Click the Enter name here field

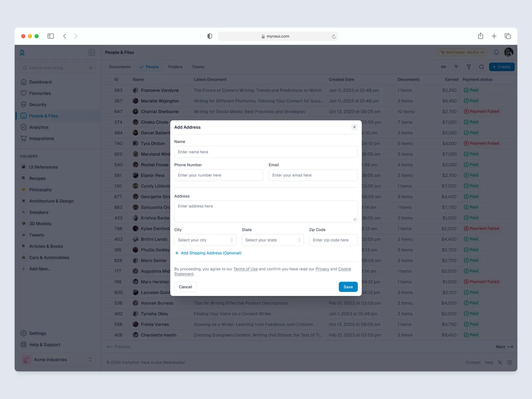click(x=266, y=152)
